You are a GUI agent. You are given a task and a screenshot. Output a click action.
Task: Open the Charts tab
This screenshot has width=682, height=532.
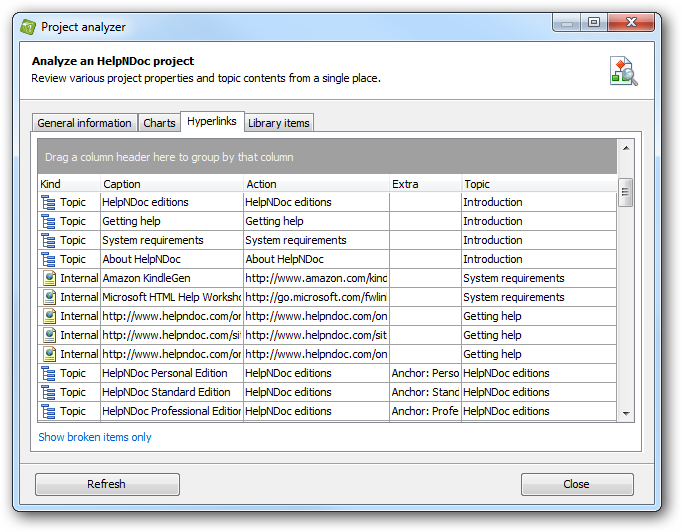[x=159, y=123]
